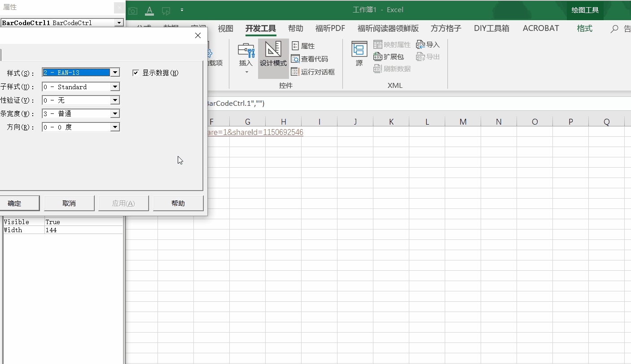Screen dimensions: 631x364
Task: Click the search magnifier icon in ribbon
Action: pos(614,29)
